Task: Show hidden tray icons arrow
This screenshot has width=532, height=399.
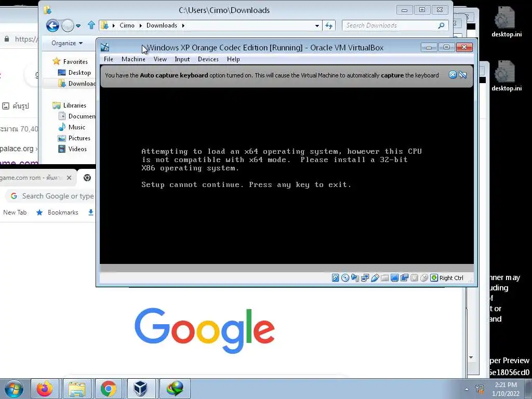Action: click(467, 389)
